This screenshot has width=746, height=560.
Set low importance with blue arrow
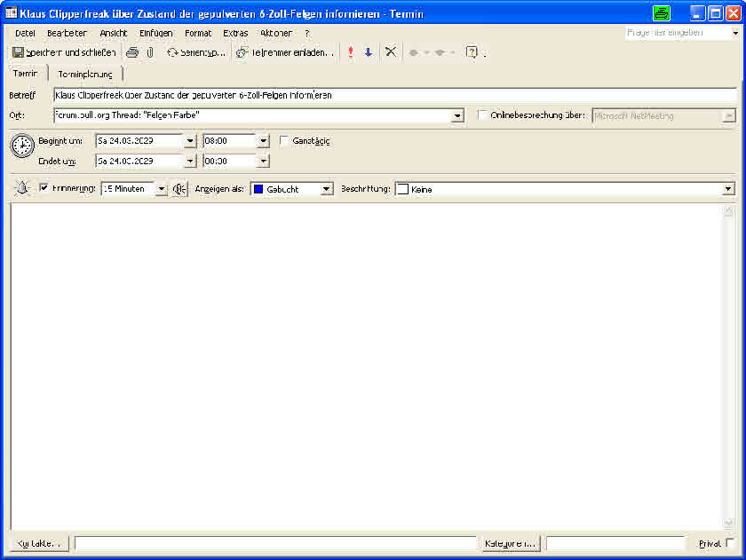(x=369, y=52)
